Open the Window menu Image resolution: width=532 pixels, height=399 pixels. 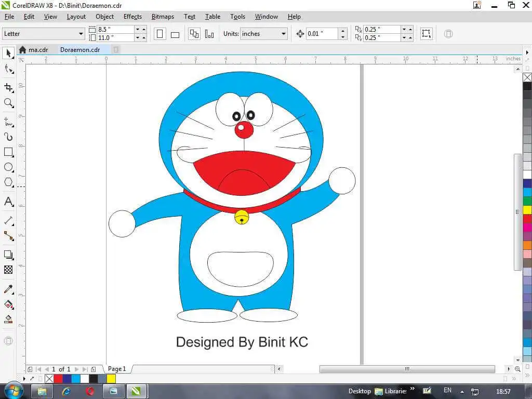pos(266,16)
